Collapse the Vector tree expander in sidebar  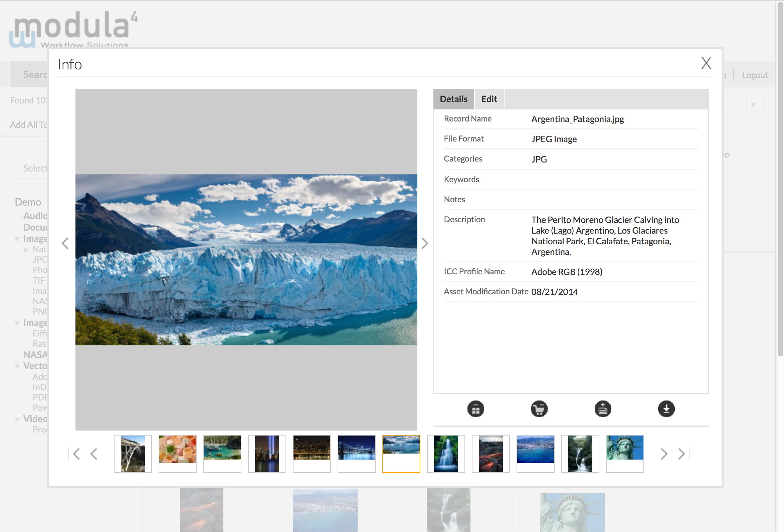[x=17, y=366]
